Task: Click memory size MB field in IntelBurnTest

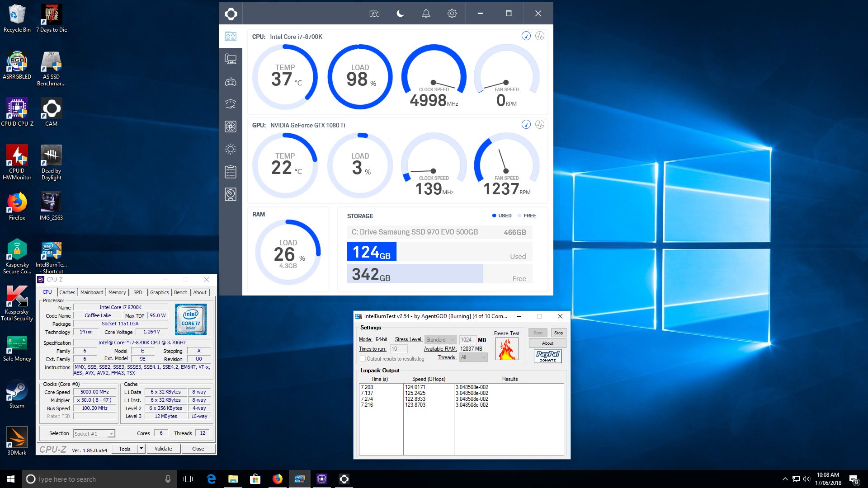Action: coord(467,340)
